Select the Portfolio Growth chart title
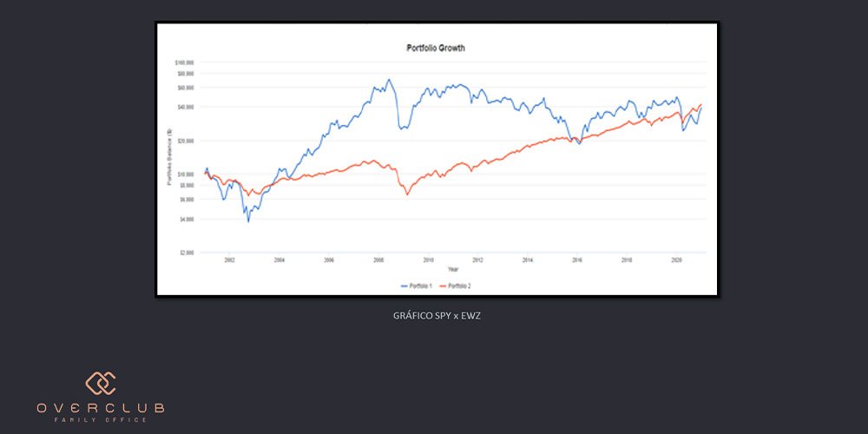The image size is (868, 434). 436,49
